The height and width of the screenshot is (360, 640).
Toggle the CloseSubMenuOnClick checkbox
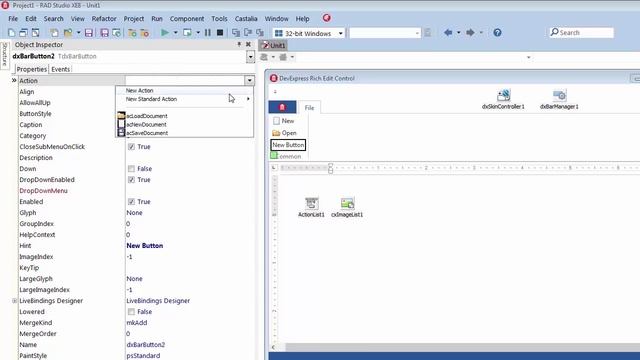click(131, 147)
